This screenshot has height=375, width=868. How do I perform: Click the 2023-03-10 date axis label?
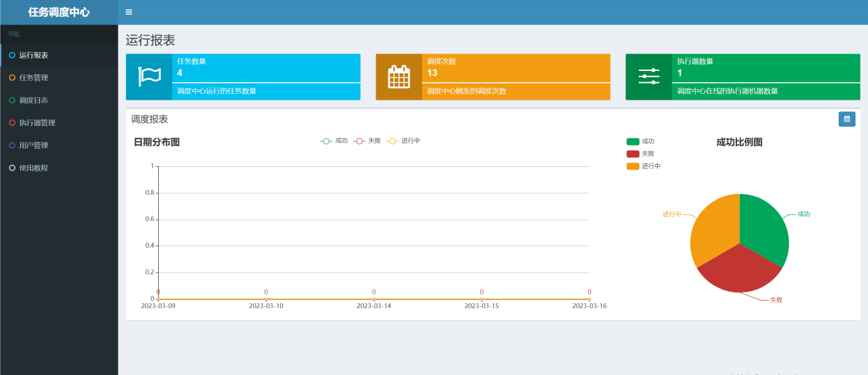pos(266,306)
